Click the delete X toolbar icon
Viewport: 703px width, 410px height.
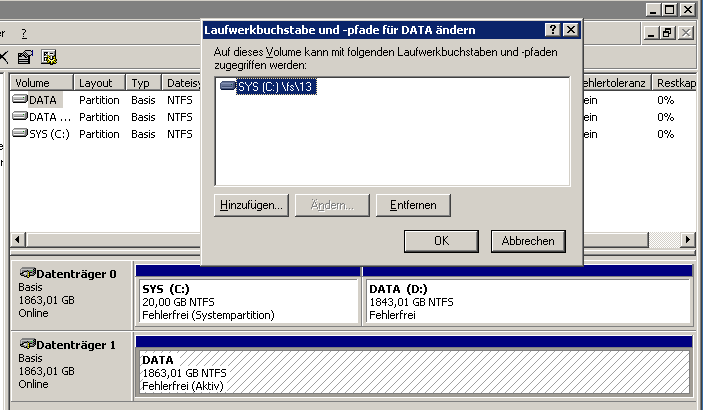(4, 57)
